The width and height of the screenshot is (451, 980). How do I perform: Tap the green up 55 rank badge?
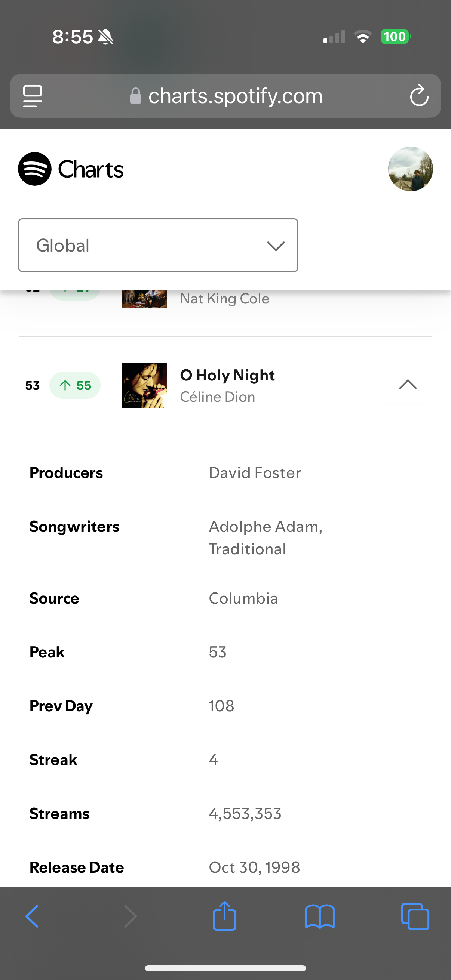75,385
